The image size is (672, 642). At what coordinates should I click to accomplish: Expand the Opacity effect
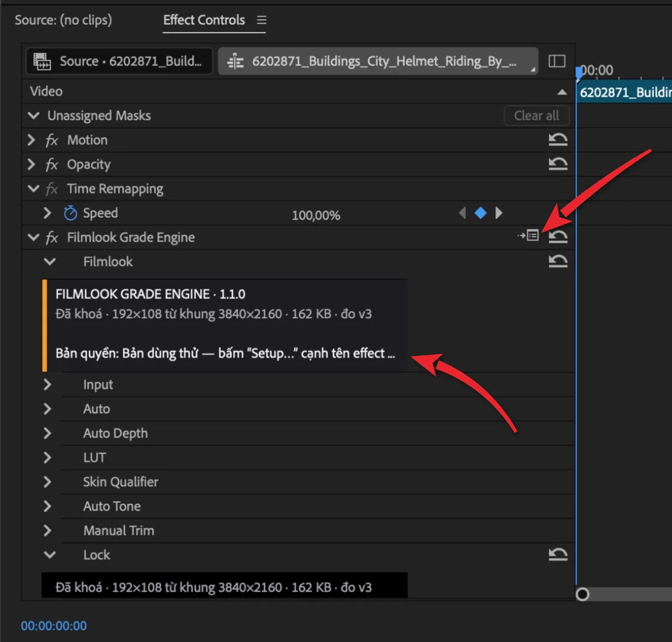point(31,164)
